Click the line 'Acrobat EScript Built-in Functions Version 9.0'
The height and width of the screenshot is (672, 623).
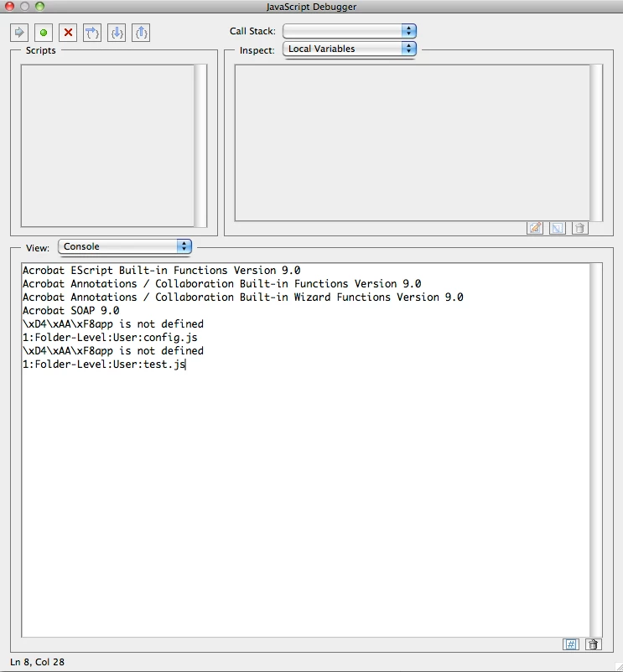(162, 271)
